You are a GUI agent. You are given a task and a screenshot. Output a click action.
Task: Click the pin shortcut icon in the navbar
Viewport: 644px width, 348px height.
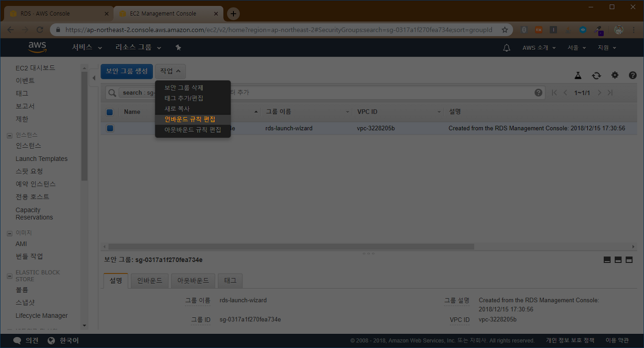point(178,47)
